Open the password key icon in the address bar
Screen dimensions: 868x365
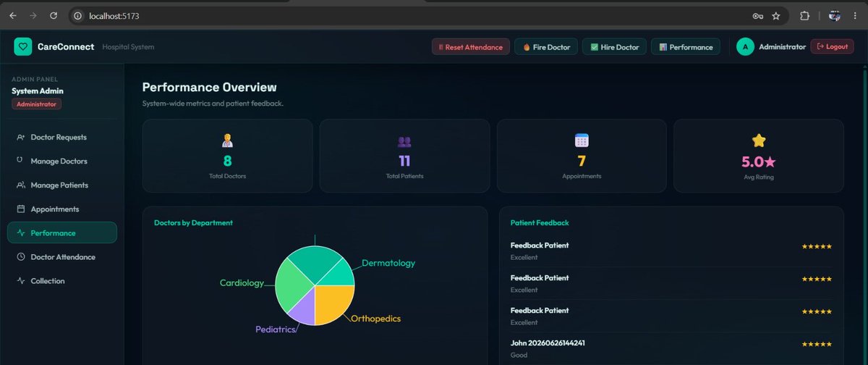click(758, 15)
